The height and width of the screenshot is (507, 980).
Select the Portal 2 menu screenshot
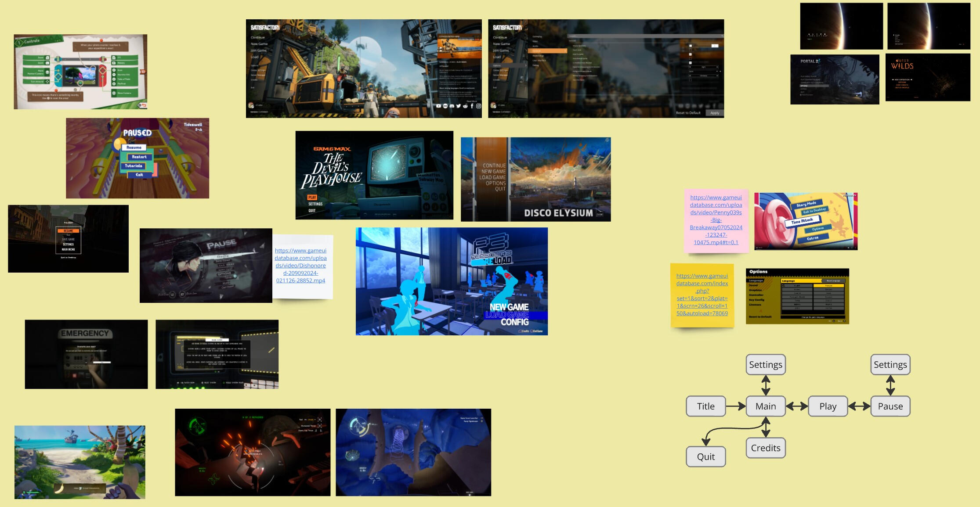coord(835,79)
